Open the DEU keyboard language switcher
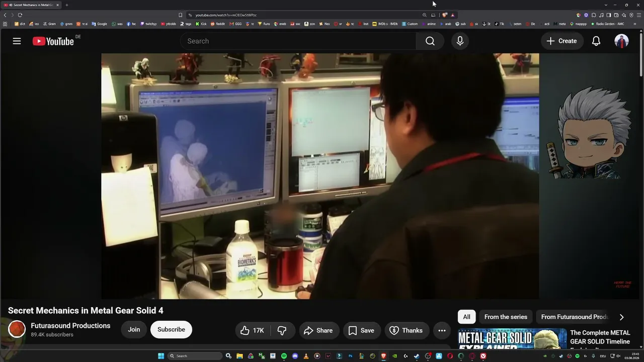 tap(603, 356)
